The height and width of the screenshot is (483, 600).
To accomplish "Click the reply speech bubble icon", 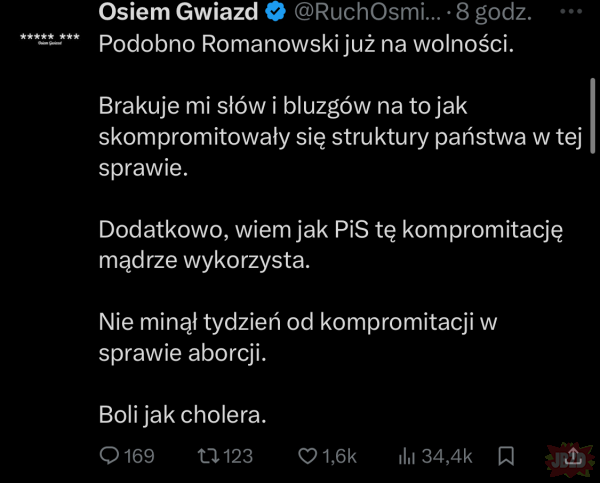I will click(109, 456).
